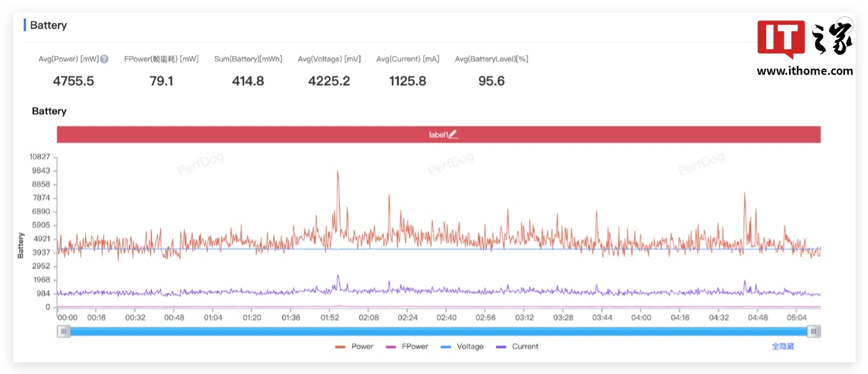The height and width of the screenshot is (374, 868).
Task: Click the Avg(Current) value 1125.8
Action: (407, 81)
